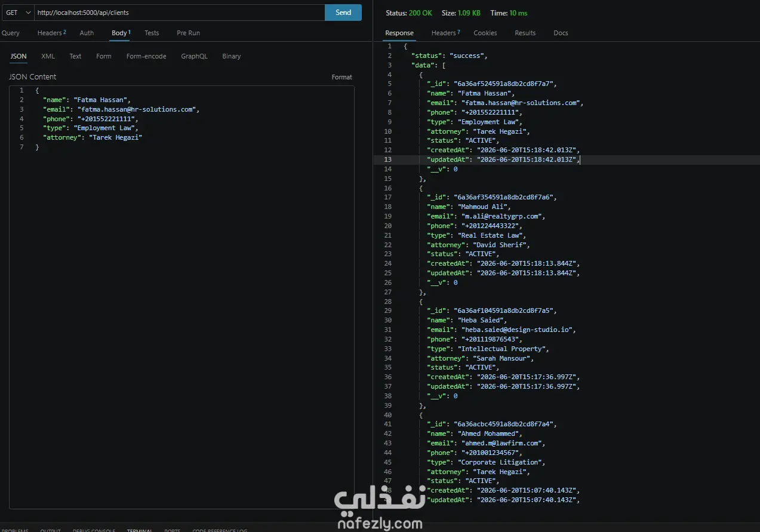Click the "email": "ahmed.m@lawfirm.com" response line

(x=486, y=443)
